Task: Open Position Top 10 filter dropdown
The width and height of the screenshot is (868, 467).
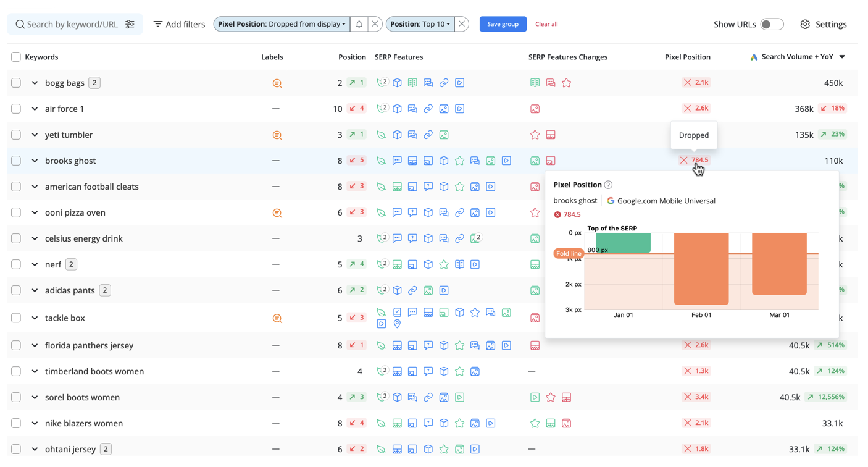Action: coord(420,24)
